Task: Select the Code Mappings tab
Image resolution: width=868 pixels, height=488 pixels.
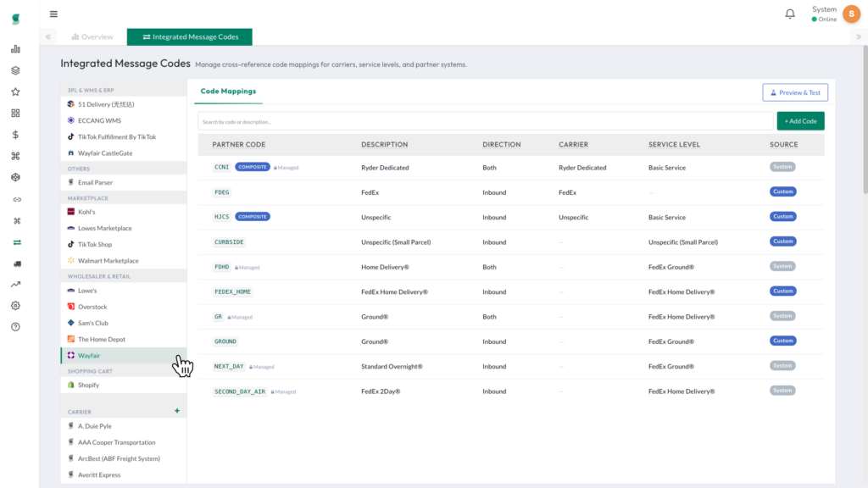Action: [x=228, y=91]
